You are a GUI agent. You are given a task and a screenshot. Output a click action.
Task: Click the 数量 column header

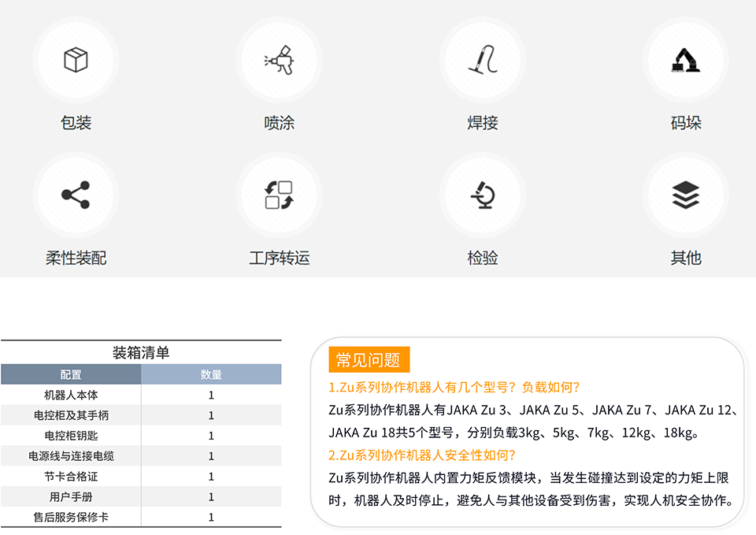[x=211, y=374]
